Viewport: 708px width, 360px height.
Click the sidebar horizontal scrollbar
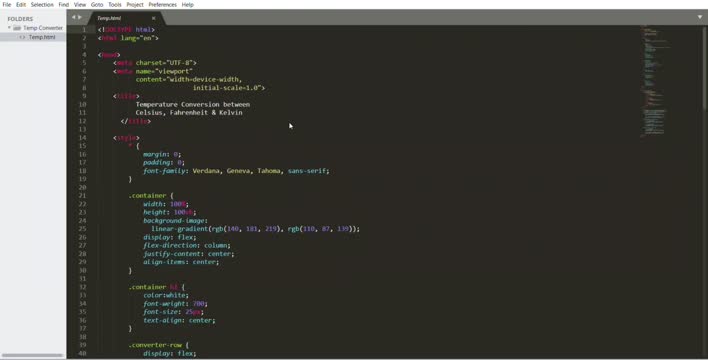click(32, 355)
